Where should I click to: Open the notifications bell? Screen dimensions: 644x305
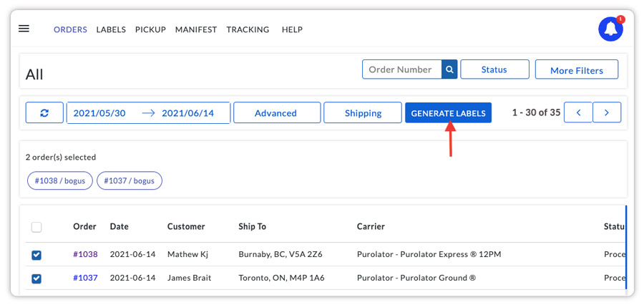[x=611, y=29]
